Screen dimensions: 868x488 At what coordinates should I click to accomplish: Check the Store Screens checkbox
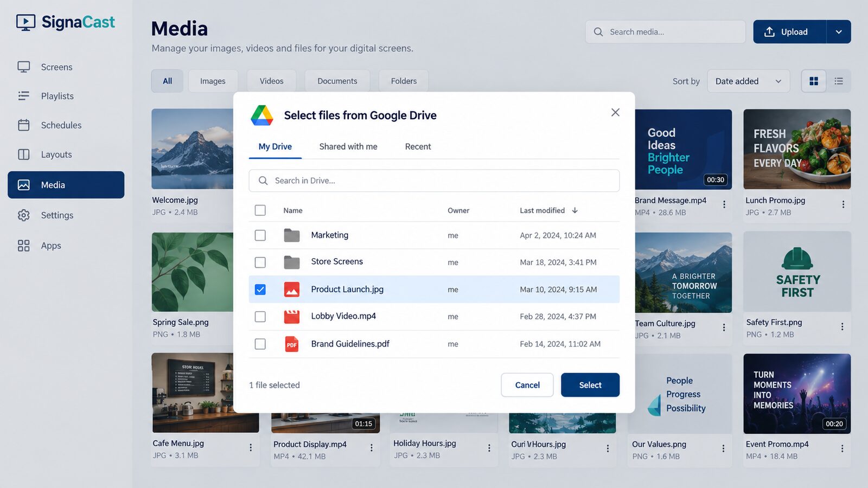point(260,262)
